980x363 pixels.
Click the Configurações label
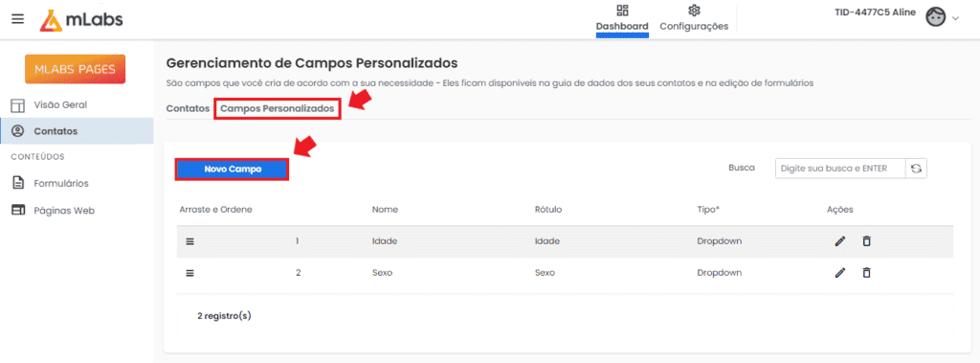click(x=694, y=26)
